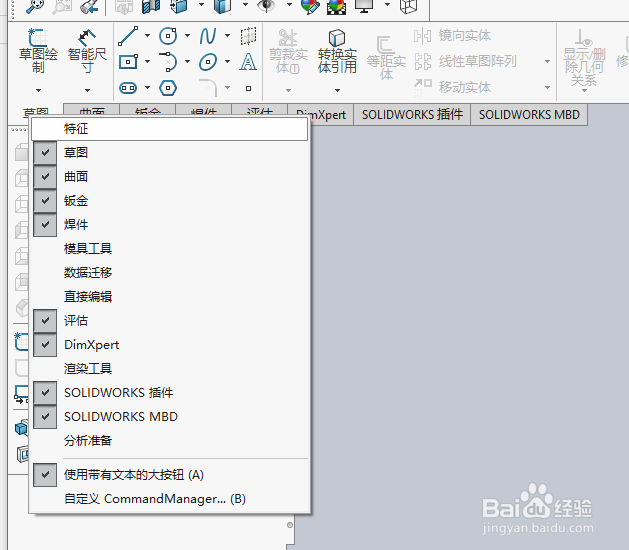The width and height of the screenshot is (629, 550).
Task: Uncheck 草图 in the context menu
Action: pyautogui.click(x=45, y=152)
